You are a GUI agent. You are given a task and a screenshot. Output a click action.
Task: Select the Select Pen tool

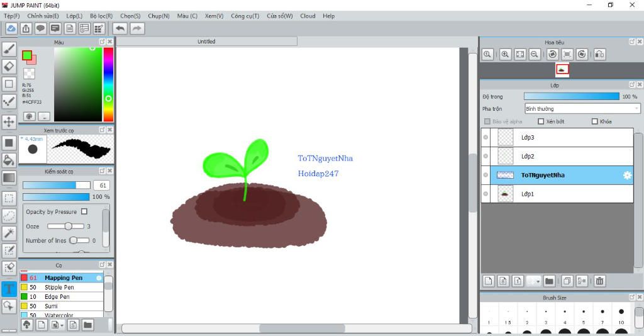click(9, 250)
